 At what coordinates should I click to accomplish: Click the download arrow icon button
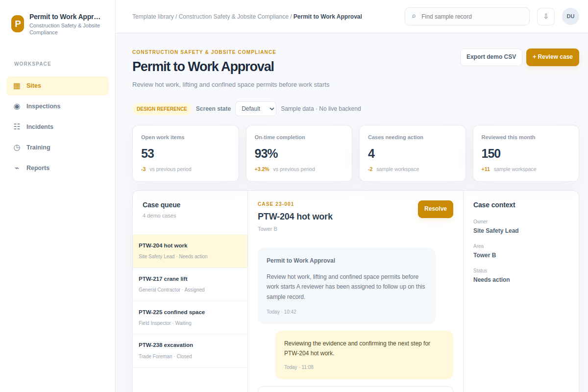click(546, 16)
